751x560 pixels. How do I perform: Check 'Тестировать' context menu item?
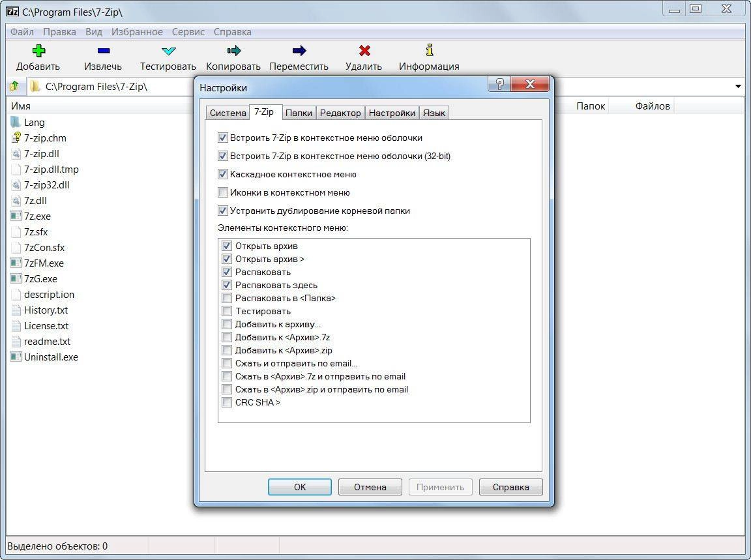pyautogui.click(x=227, y=312)
